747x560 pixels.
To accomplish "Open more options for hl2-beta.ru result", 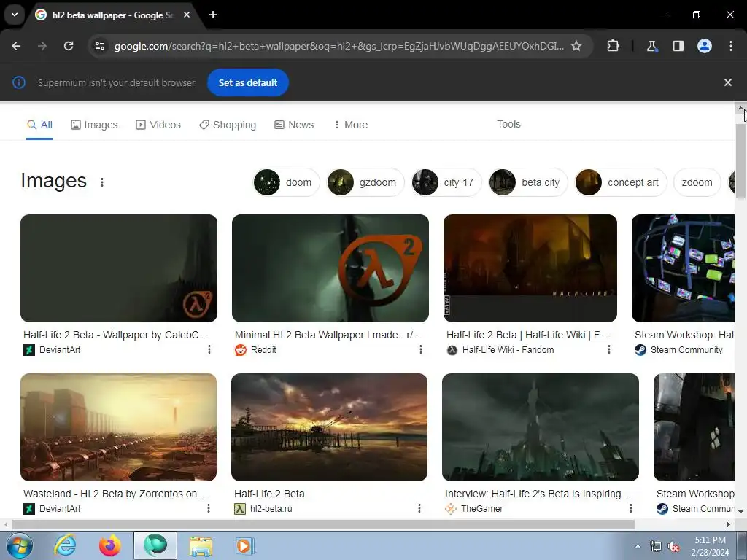I will coord(419,508).
